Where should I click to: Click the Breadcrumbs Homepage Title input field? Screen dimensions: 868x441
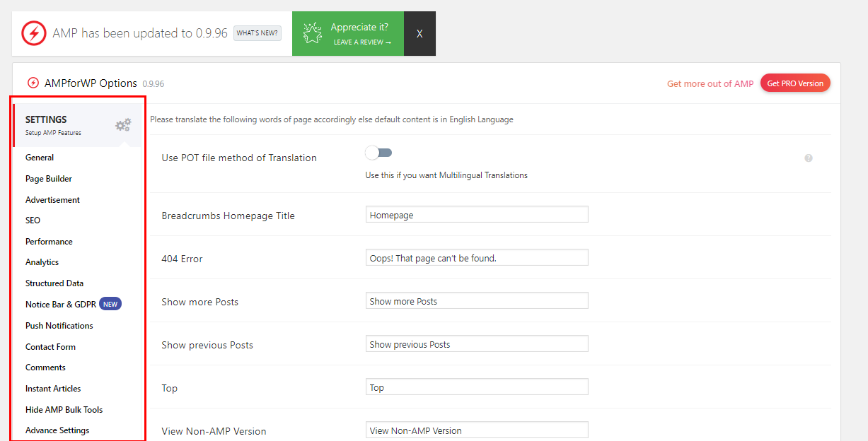pyautogui.click(x=477, y=214)
